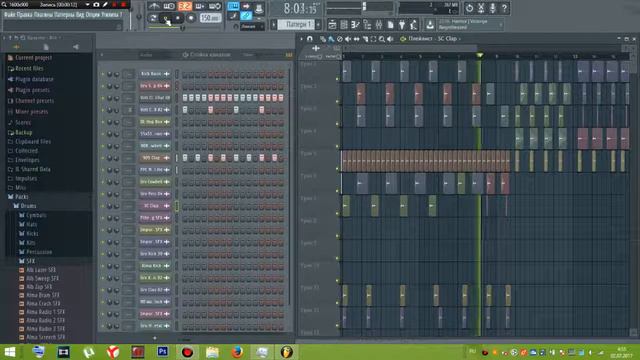
Task: Click the metronome icon
Action: (x=154, y=6)
